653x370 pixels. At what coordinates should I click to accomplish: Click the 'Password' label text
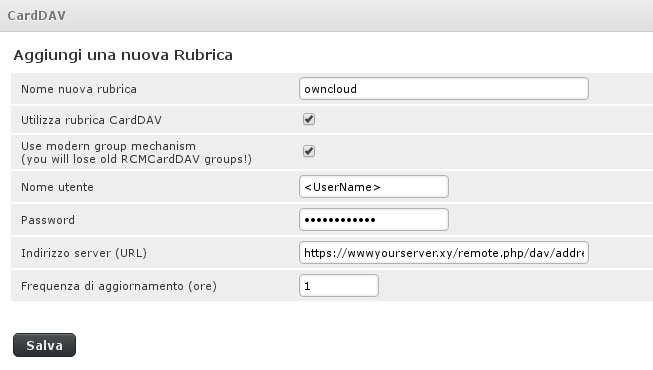(x=48, y=220)
